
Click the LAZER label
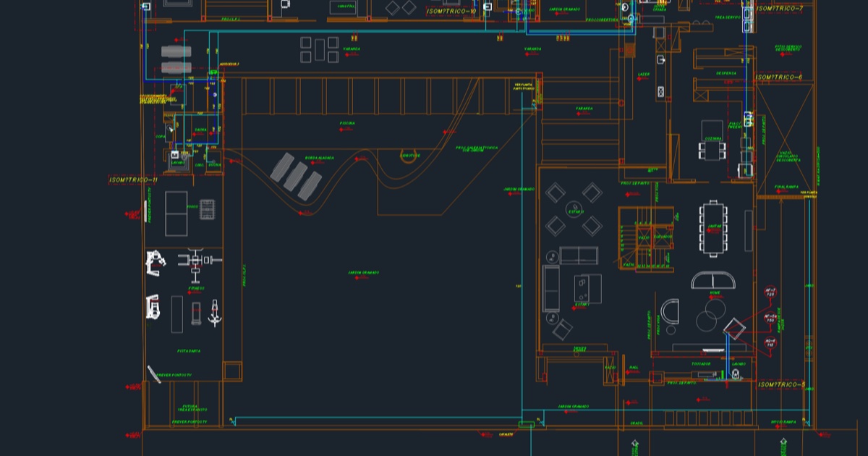tap(644, 75)
